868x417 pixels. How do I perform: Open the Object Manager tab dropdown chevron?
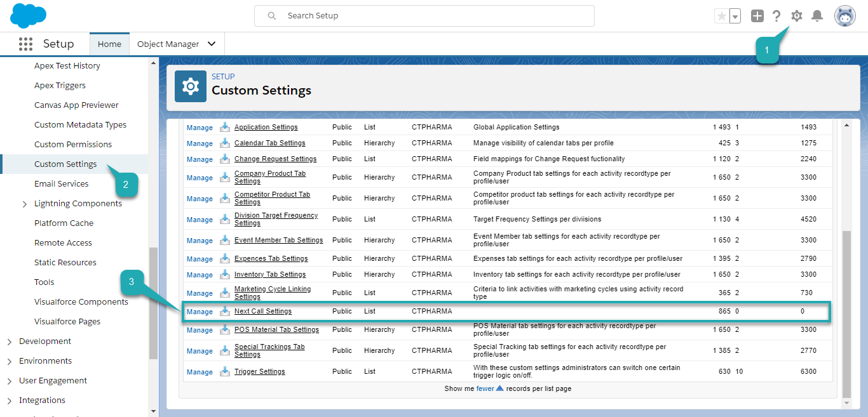212,44
